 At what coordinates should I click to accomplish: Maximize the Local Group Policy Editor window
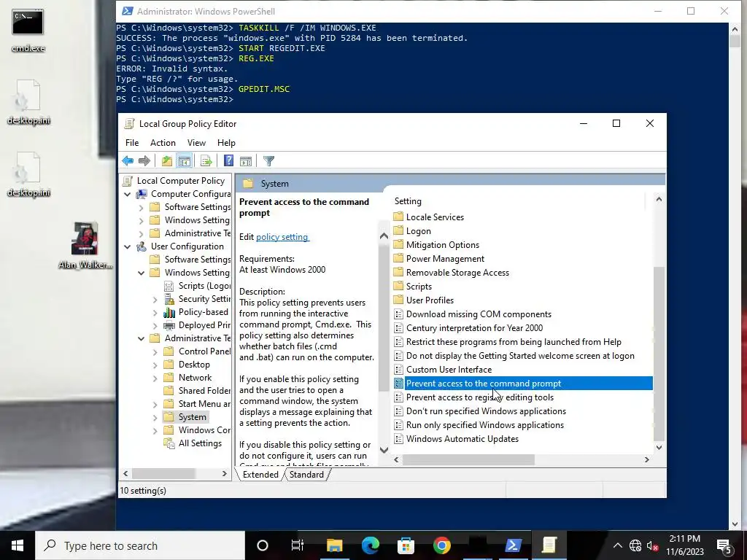pos(616,123)
